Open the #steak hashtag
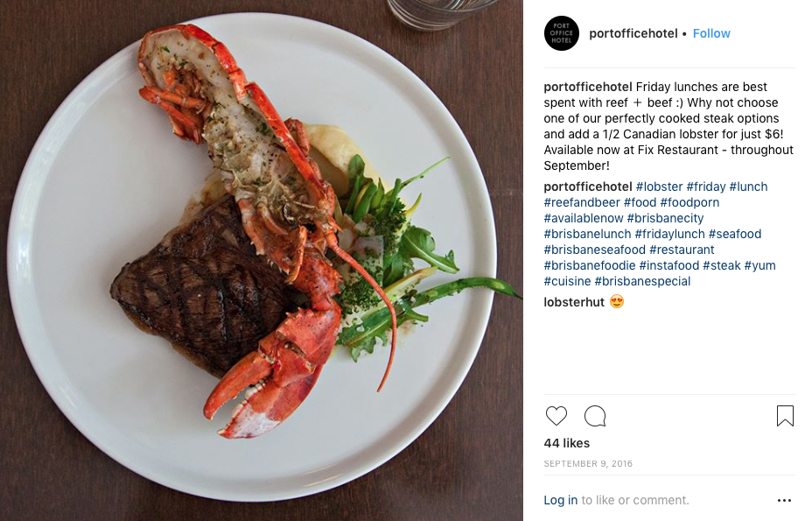The image size is (812, 521). click(x=721, y=265)
